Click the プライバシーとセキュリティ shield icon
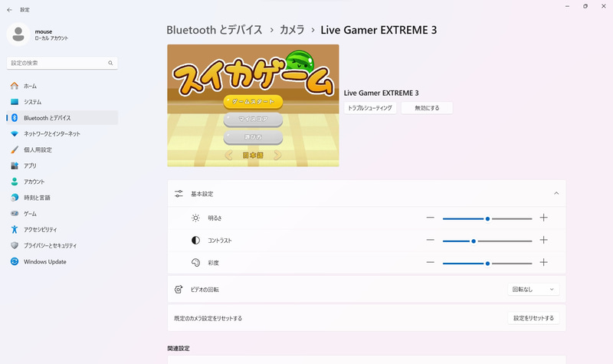The height and width of the screenshot is (364, 613). click(15, 245)
